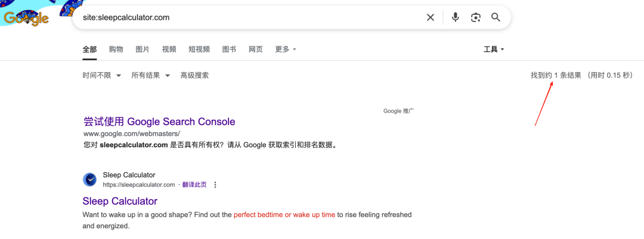The image size is (644, 239).
Task: Open the 更多 more tabs dropdown
Action: pos(286,49)
